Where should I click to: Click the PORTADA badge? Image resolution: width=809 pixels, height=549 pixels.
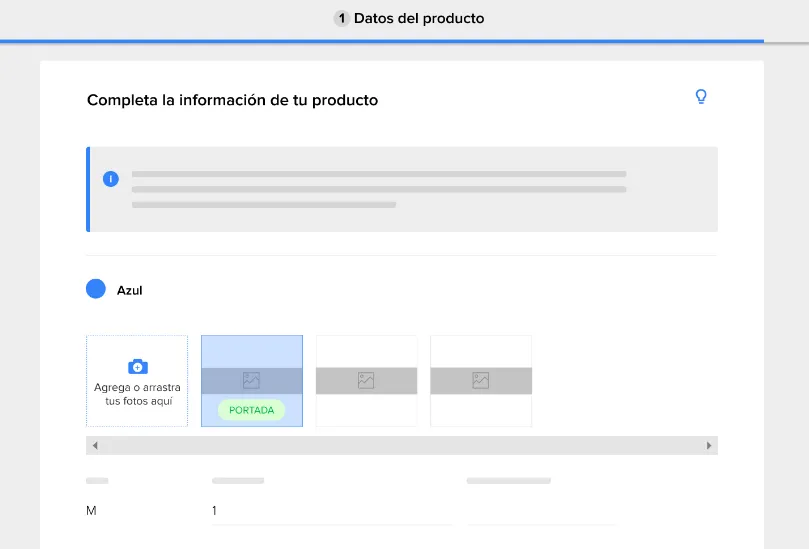click(x=251, y=410)
